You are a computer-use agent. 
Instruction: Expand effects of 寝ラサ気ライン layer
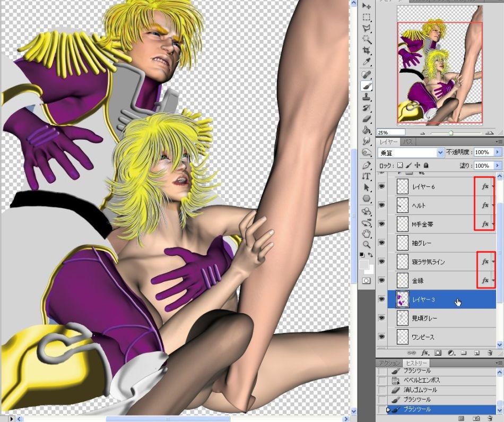pyautogui.click(x=493, y=262)
